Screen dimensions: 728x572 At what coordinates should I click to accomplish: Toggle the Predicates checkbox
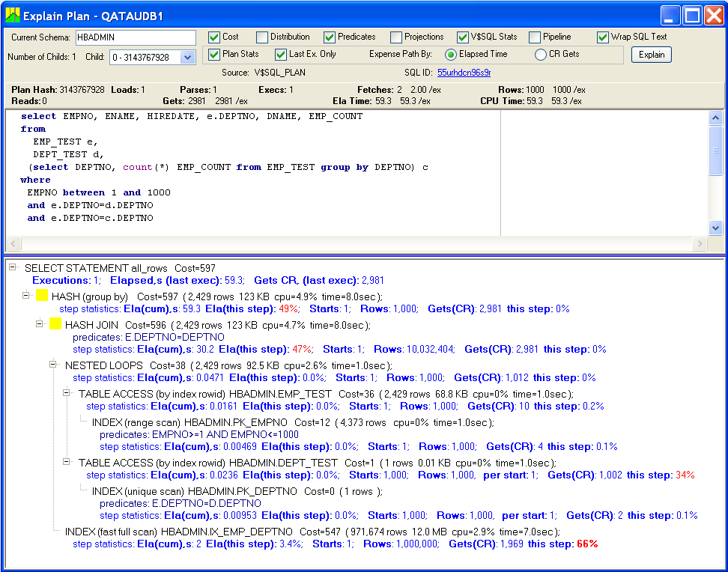(x=330, y=37)
